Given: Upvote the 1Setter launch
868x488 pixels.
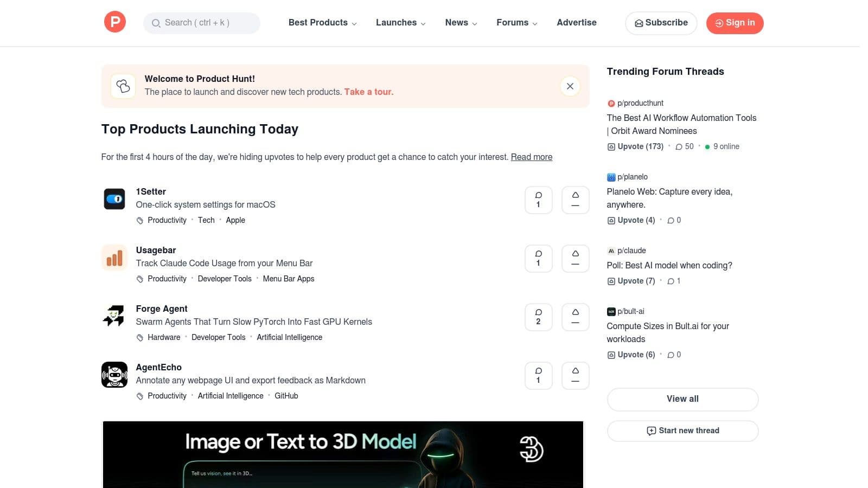Looking at the screenshot, I should (x=575, y=200).
